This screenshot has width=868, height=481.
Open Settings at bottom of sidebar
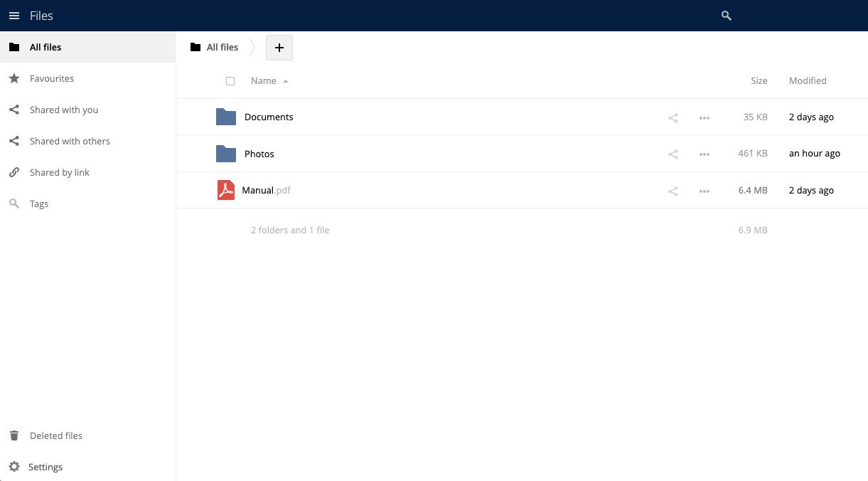pos(45,467)
